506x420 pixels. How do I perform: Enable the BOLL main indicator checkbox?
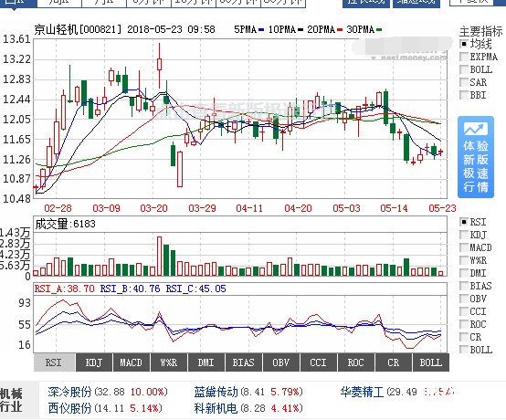pos(464,69)
